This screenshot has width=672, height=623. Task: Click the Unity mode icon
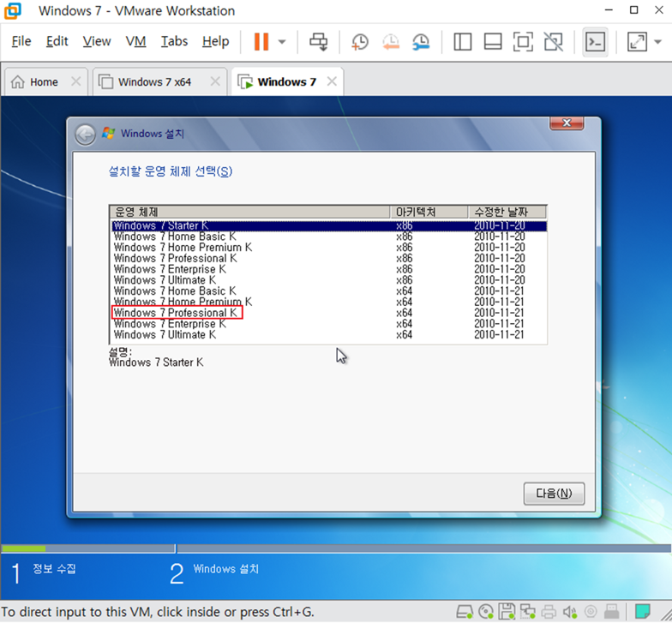coord(554,42)
